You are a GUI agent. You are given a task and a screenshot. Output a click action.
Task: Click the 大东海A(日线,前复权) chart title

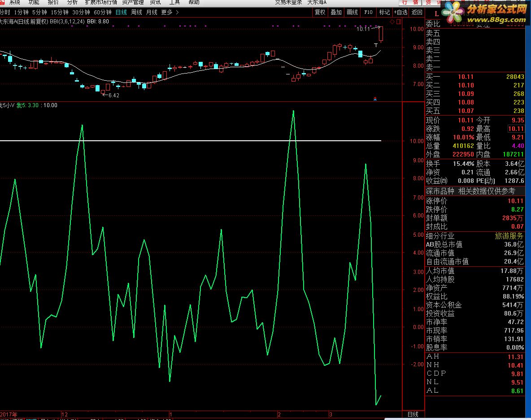click(x=24, y=22)
